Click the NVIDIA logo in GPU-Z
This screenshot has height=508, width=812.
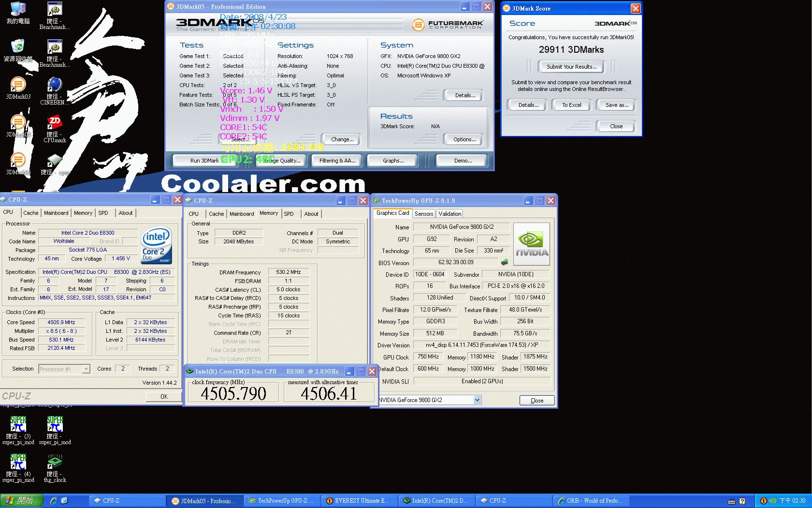(x=532, y=244)
